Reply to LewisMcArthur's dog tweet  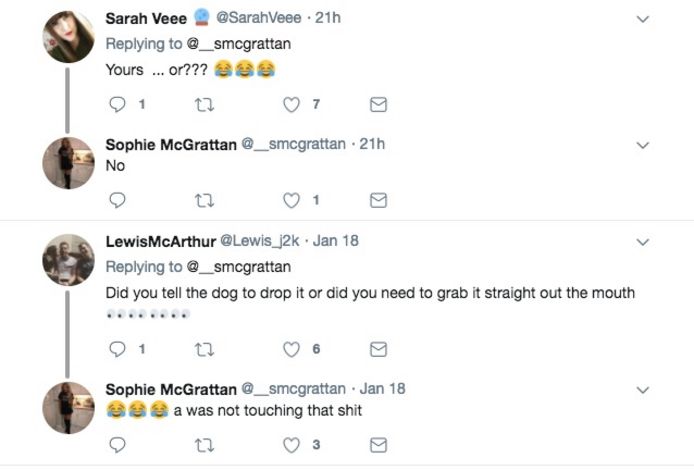pos(117,348)
